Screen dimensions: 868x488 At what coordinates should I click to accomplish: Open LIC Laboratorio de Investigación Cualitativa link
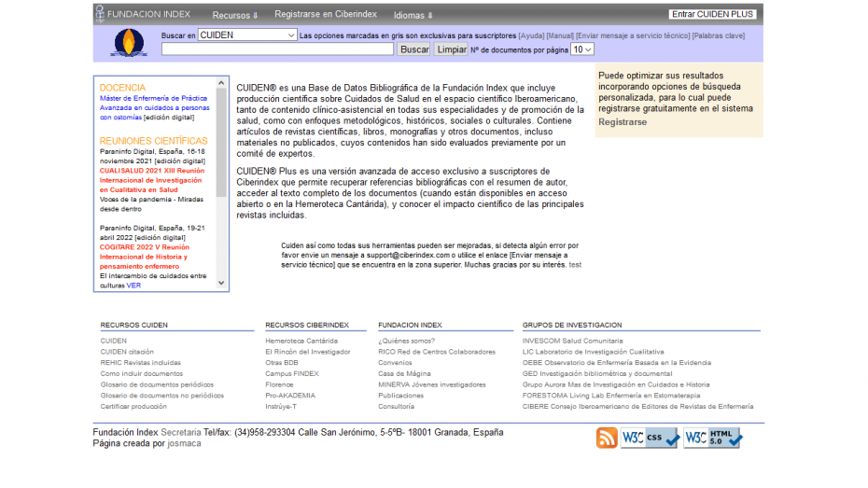coord(593,352)
